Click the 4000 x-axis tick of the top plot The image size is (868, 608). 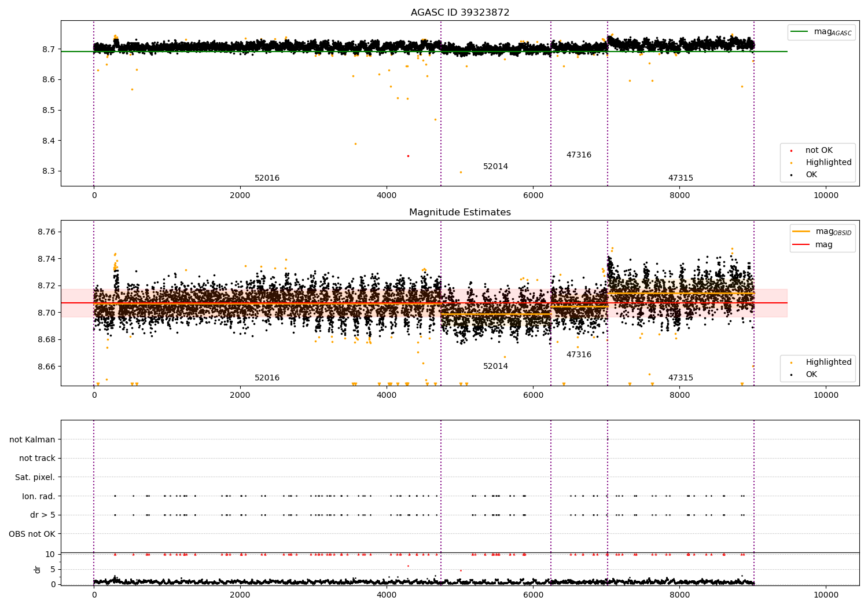(x=387, y=195)
